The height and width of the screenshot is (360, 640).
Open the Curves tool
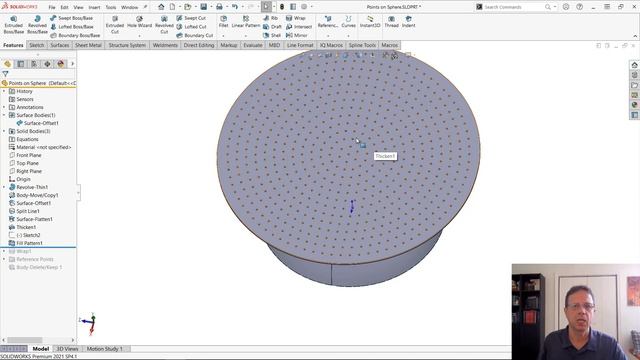[x=348, y=22]
